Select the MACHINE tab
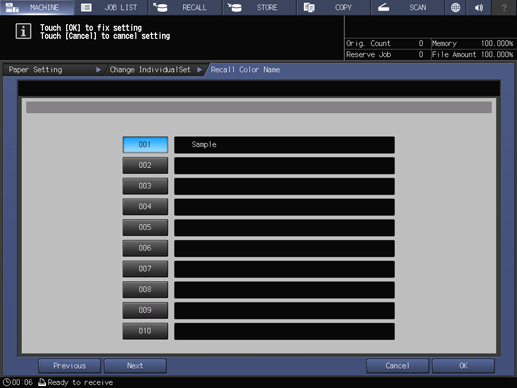Viewport: 517px width, 388px height. [37, 7]
